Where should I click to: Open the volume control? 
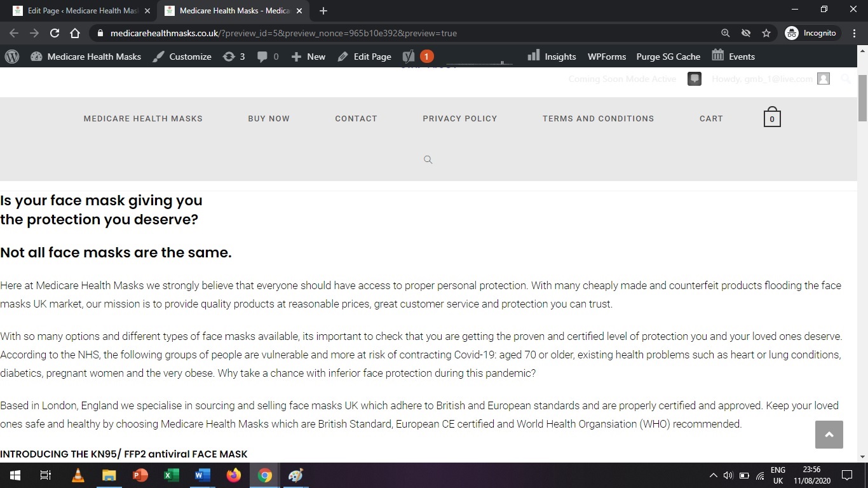pyautogui.click(x=728, y=475)
